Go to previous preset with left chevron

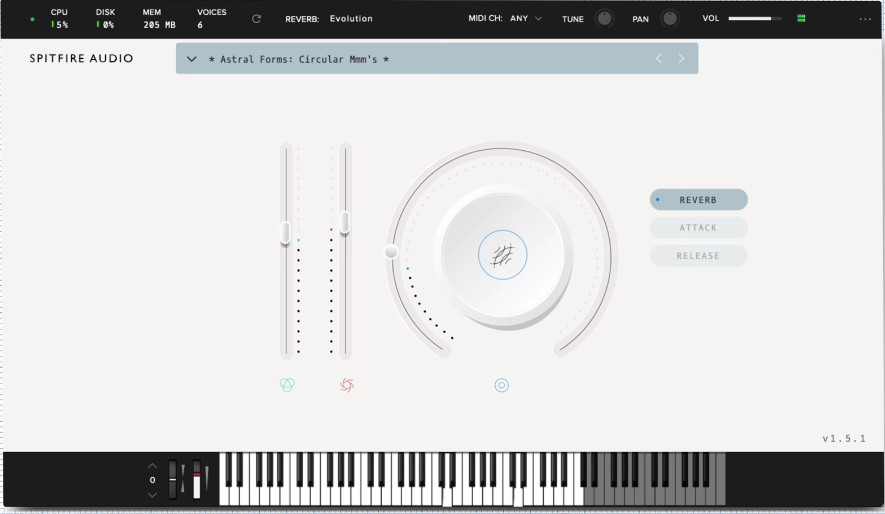659,58
